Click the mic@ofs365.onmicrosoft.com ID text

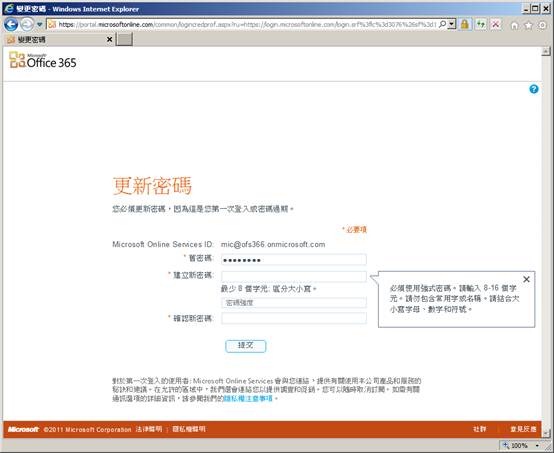[273, 245]
